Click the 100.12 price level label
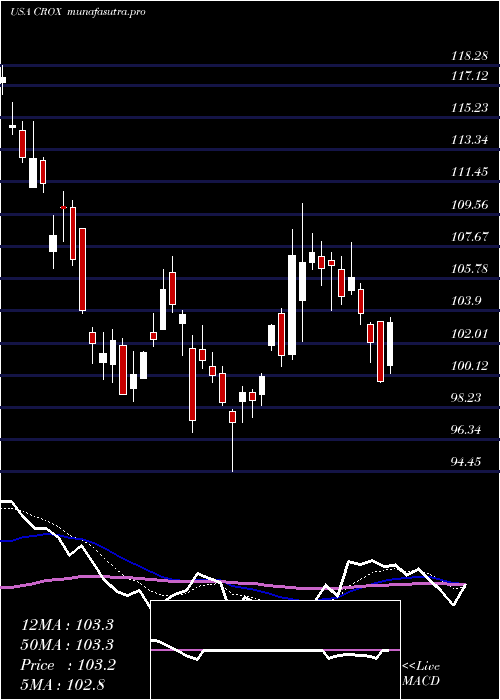 point(469,367)
